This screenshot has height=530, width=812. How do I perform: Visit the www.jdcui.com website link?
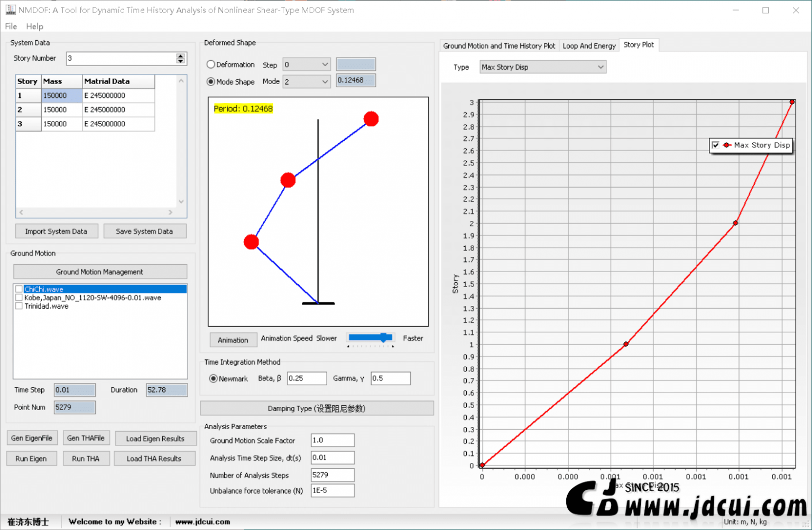202,522
